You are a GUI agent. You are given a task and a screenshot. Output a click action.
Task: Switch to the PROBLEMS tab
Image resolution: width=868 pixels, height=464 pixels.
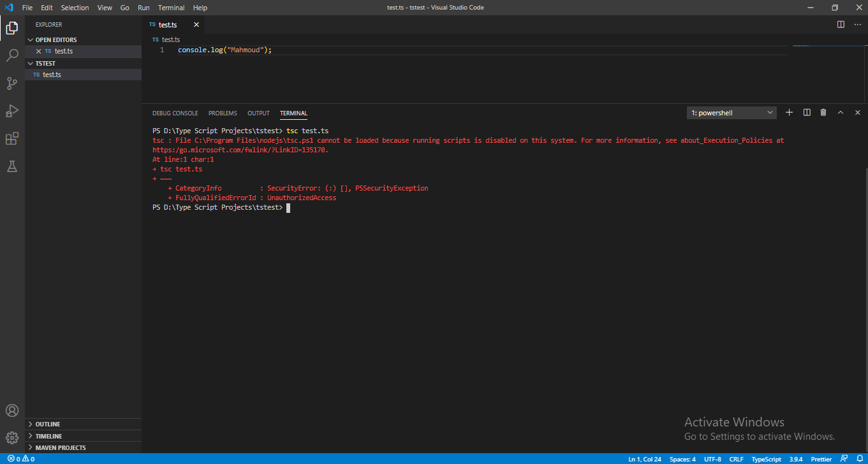click(x=222, y=113)
